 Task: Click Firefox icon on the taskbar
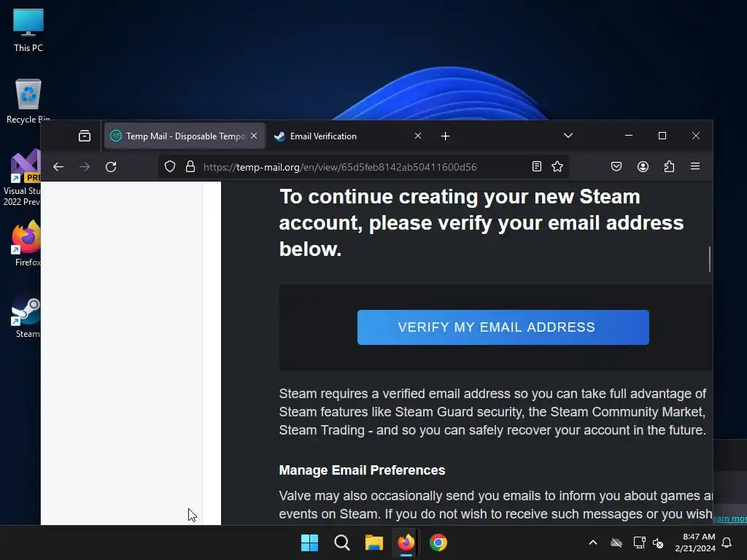pyautogui.click(x=406, y=542)
